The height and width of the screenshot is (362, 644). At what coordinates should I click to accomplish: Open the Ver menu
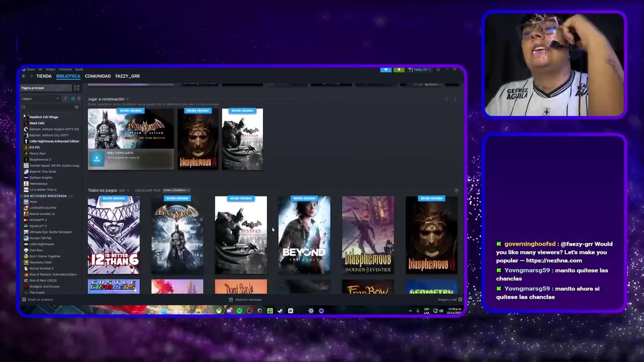(x=40, y=69)
